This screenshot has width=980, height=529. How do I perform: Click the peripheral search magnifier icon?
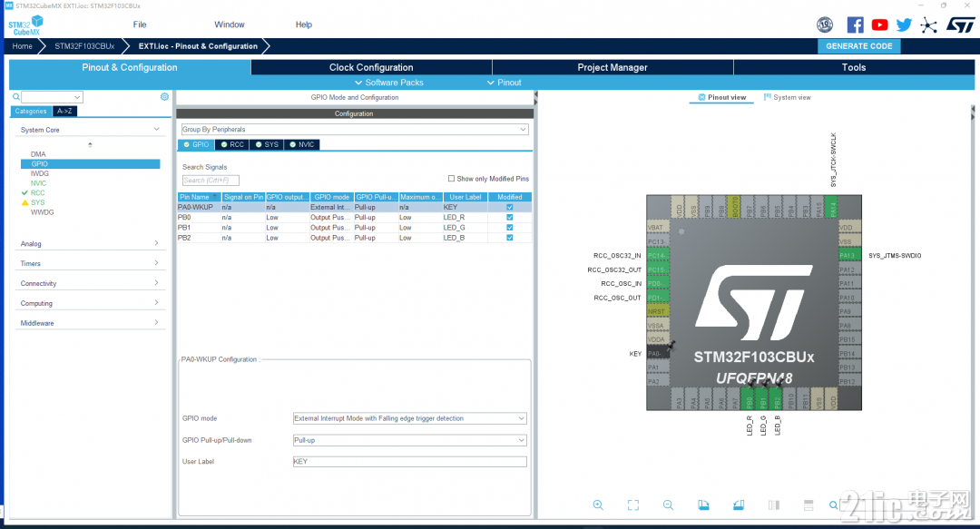[16, 97]
